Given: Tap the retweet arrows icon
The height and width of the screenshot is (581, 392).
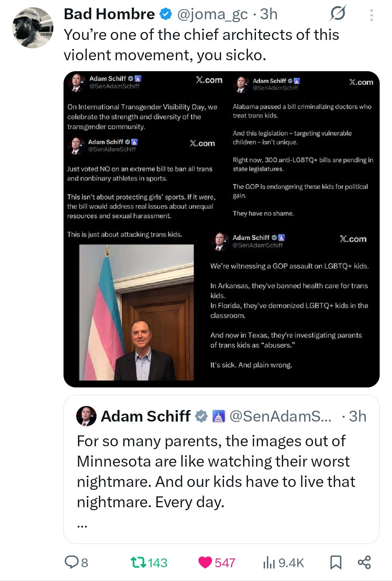Looking at the screenshot, I should pos(138,562).
